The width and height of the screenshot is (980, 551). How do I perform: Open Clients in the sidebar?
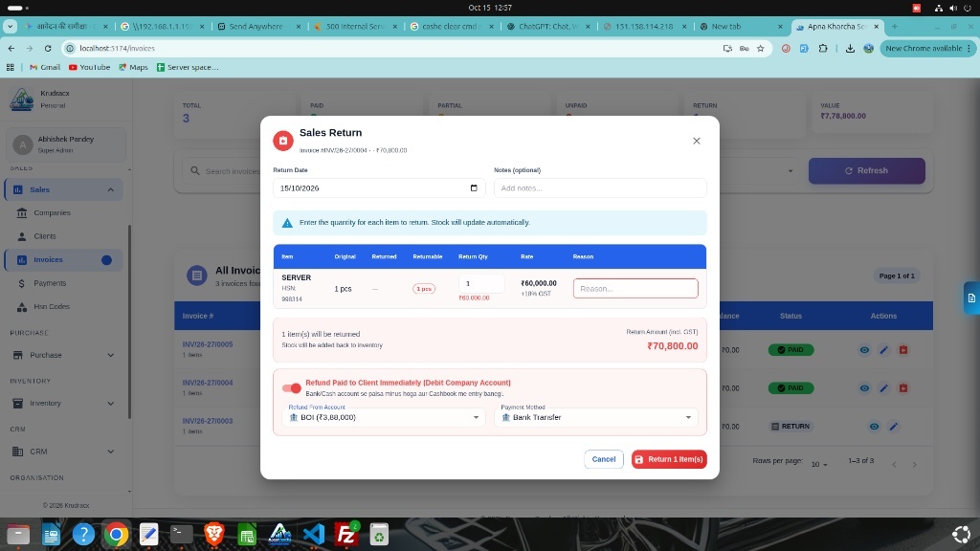pos(45,237)
